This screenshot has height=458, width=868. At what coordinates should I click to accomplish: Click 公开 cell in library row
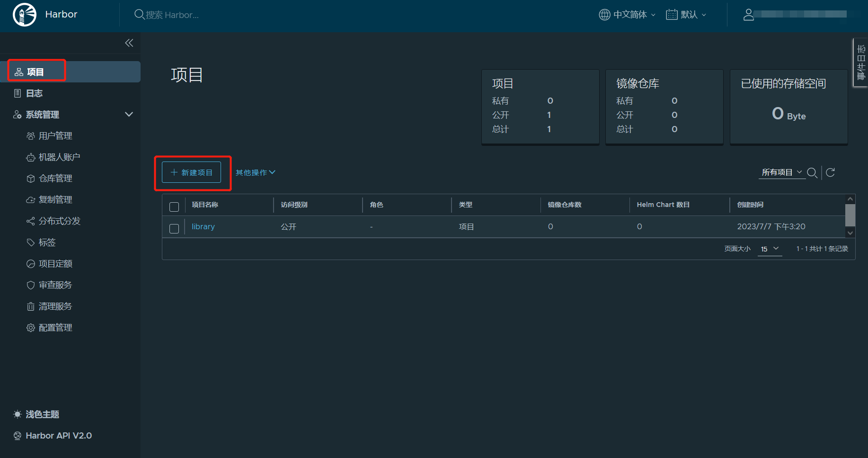[288, 227]
